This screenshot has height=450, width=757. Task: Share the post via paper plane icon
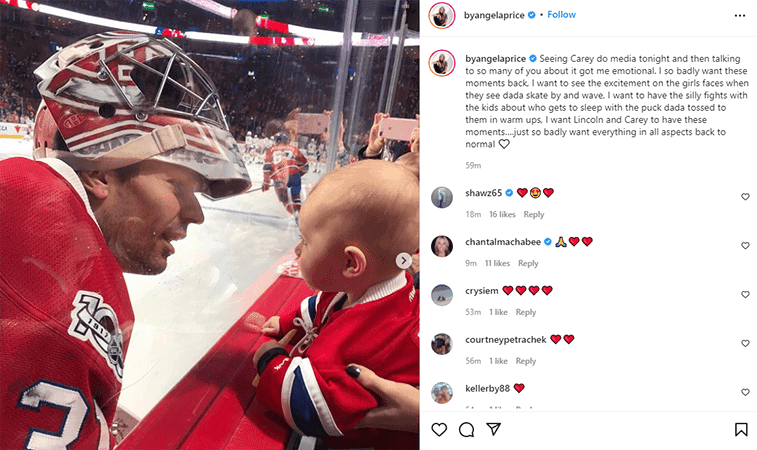click(x=493, y=429)
